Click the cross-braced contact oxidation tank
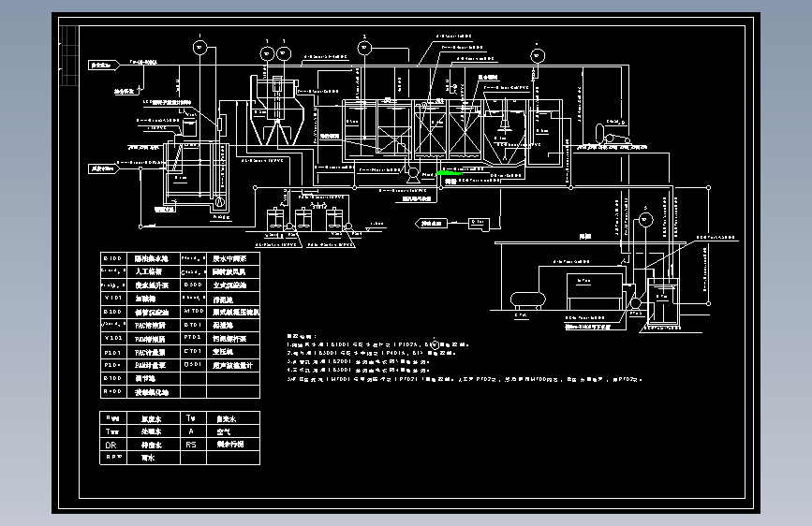 (x=430, y=129)
